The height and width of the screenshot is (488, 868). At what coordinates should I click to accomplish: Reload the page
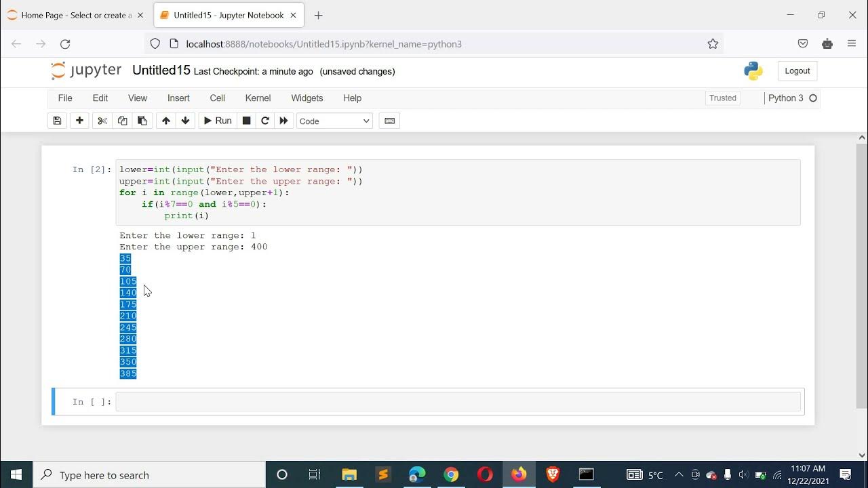pos(65,44)
